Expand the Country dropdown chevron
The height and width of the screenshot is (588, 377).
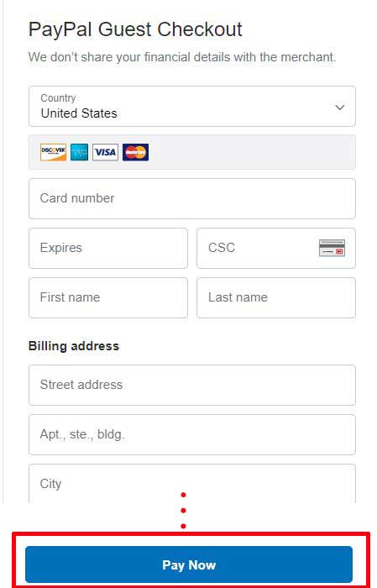(x=339, y=108)
